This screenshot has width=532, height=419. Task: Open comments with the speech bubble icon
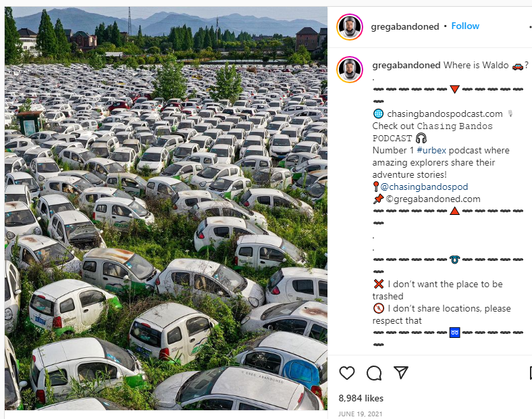tap(374, 373)
